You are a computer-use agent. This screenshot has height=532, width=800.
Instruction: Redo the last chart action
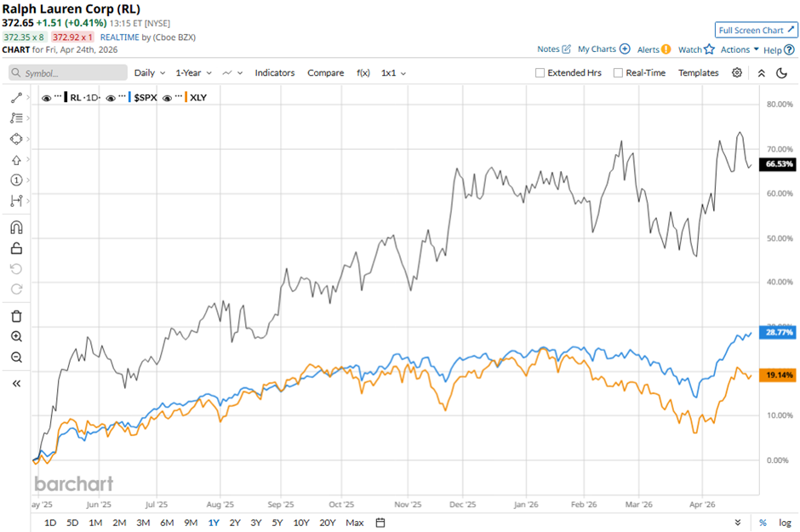[x=16, y=289]
